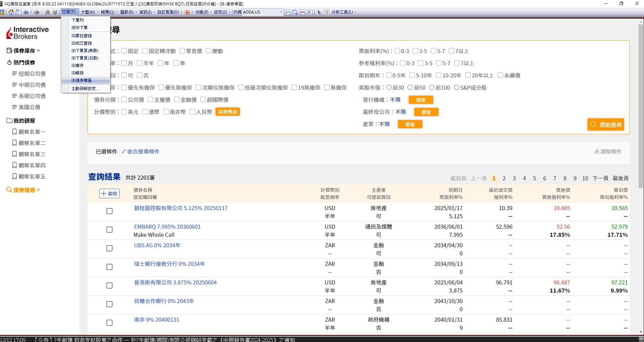Click 債券搜尋 in the sidebar

tap(23, 190)
